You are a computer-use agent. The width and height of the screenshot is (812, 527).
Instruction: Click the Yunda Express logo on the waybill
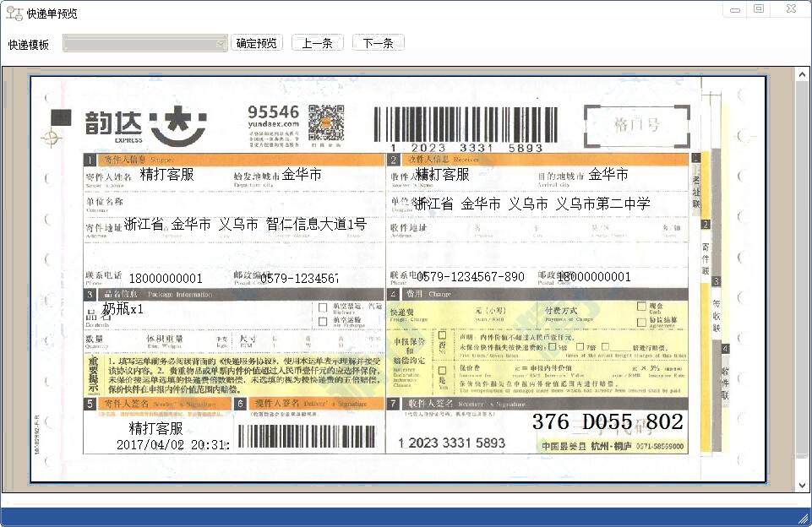139,122
